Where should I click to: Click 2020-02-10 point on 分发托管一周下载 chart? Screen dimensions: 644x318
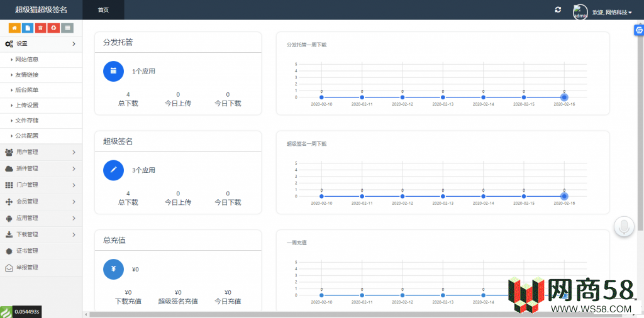321,97
